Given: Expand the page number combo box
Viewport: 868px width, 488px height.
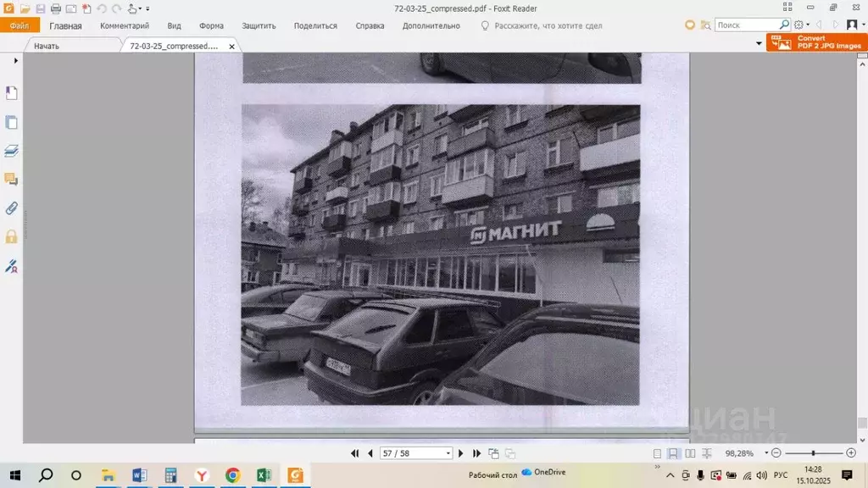Looking at the screenshot, I should pyautogui.click(x=447, y=452).
